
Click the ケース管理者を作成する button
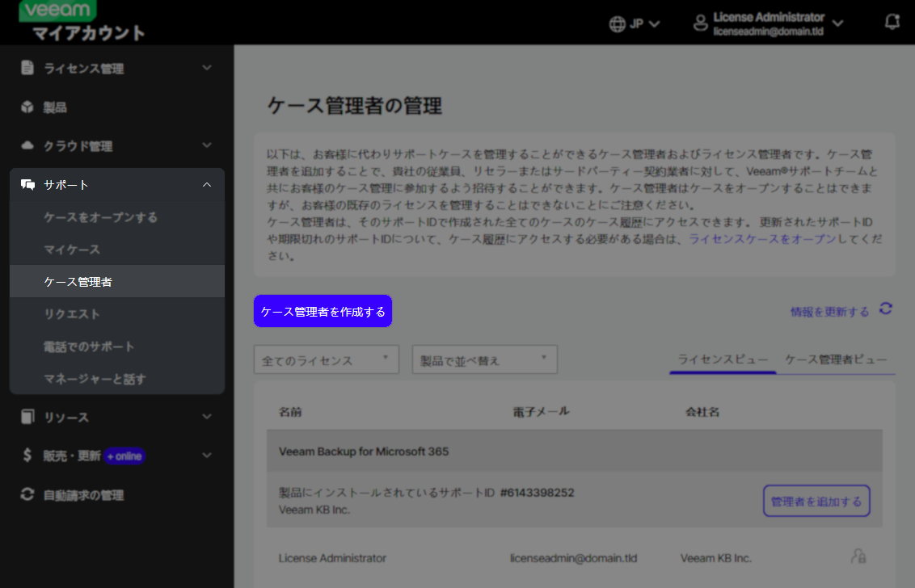323,310
